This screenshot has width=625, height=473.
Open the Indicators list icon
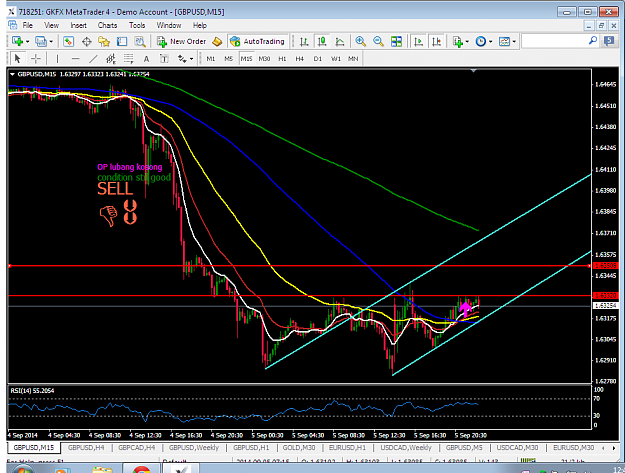(458, 41)
